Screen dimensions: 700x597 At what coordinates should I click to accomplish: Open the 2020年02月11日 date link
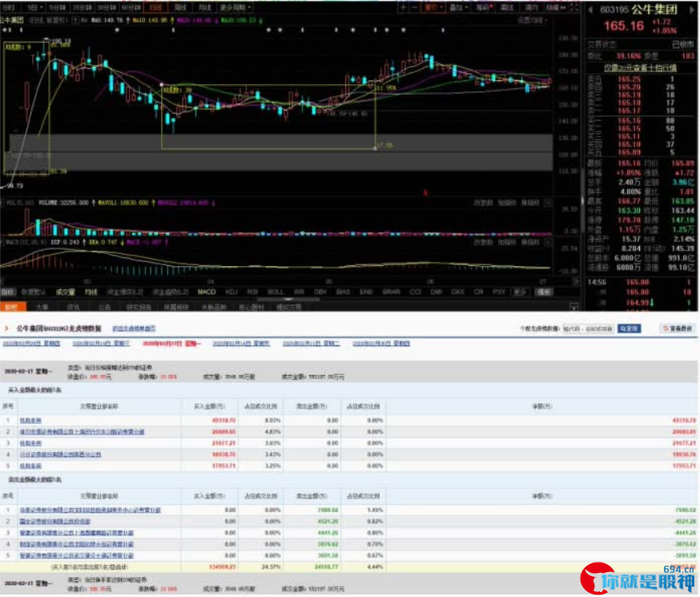312,344
